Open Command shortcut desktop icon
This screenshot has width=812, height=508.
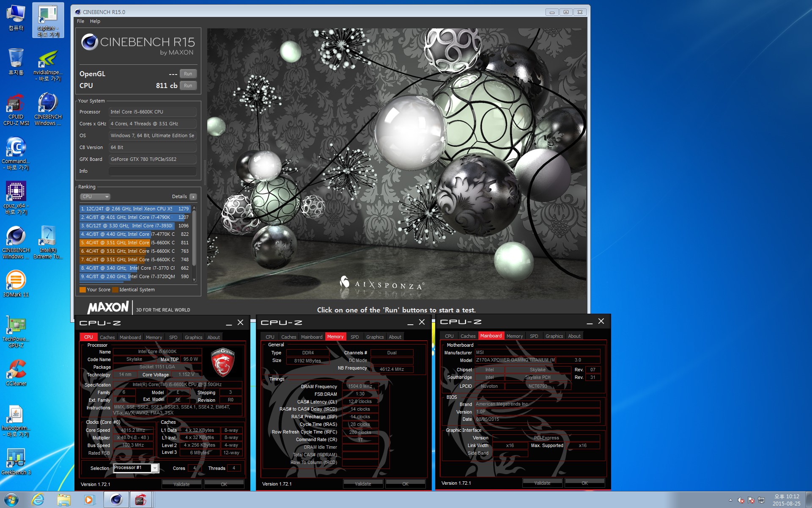click(x=16, y=154)
